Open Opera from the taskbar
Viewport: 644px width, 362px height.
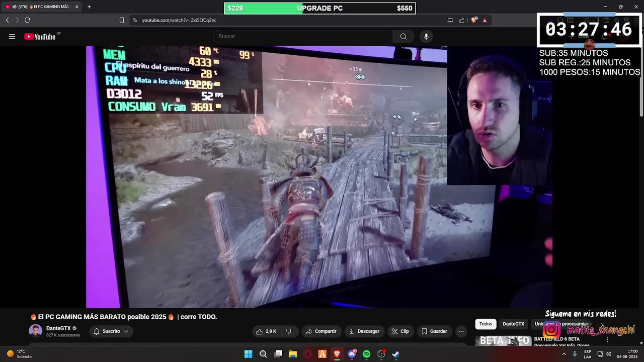click(307, 354)
